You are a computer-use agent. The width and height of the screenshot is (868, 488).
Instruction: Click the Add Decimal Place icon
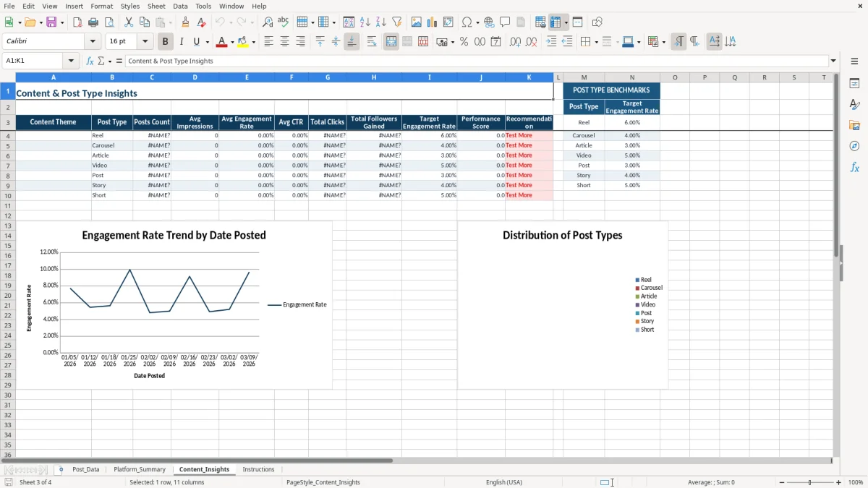(516, 42)
